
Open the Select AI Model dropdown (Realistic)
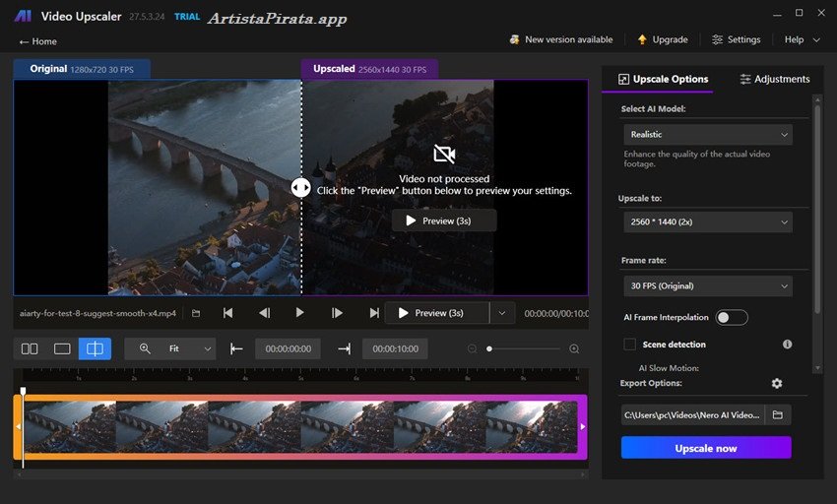click(708, 135)
